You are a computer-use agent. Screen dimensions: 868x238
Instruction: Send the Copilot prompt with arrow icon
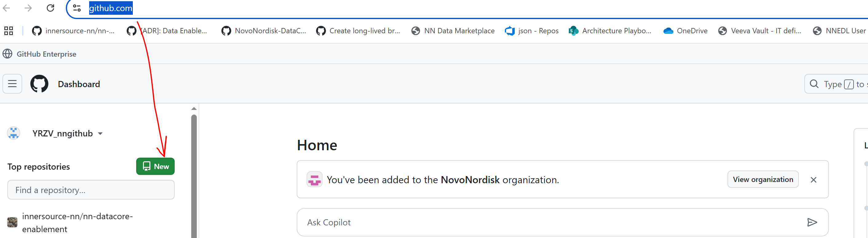(812, 222)
